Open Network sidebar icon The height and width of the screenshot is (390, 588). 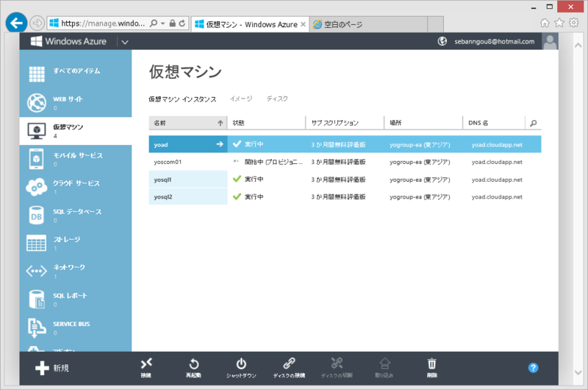(x=36, y=271)
